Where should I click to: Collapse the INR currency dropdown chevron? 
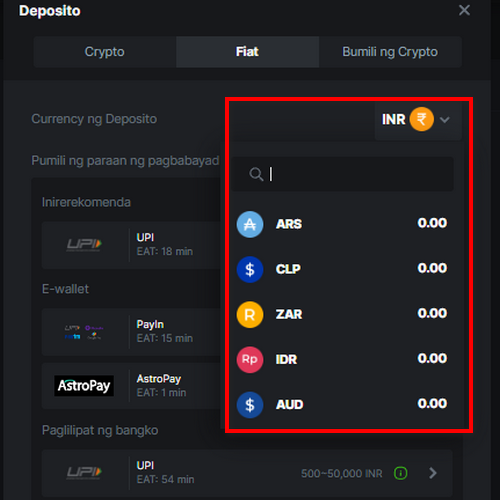[445, 119]
